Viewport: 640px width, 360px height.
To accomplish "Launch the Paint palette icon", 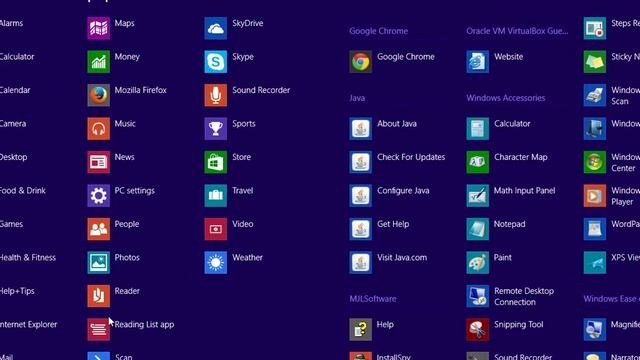I will click(478, 262).
